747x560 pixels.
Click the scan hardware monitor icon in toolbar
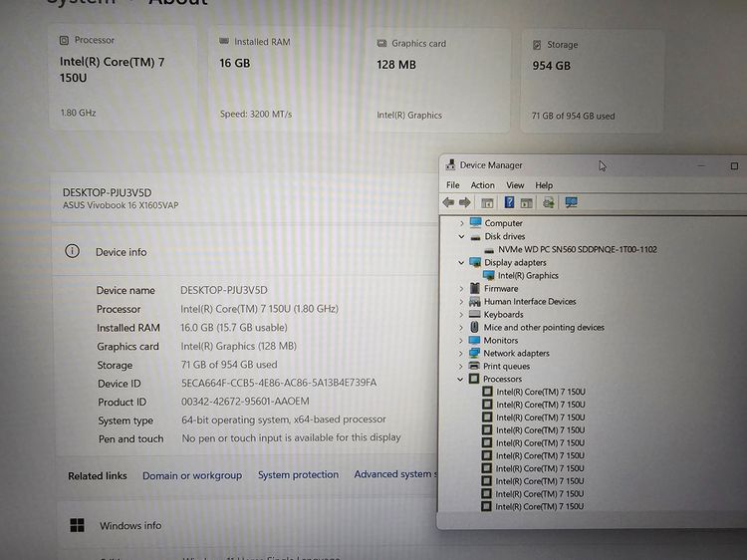coord(571,202)
